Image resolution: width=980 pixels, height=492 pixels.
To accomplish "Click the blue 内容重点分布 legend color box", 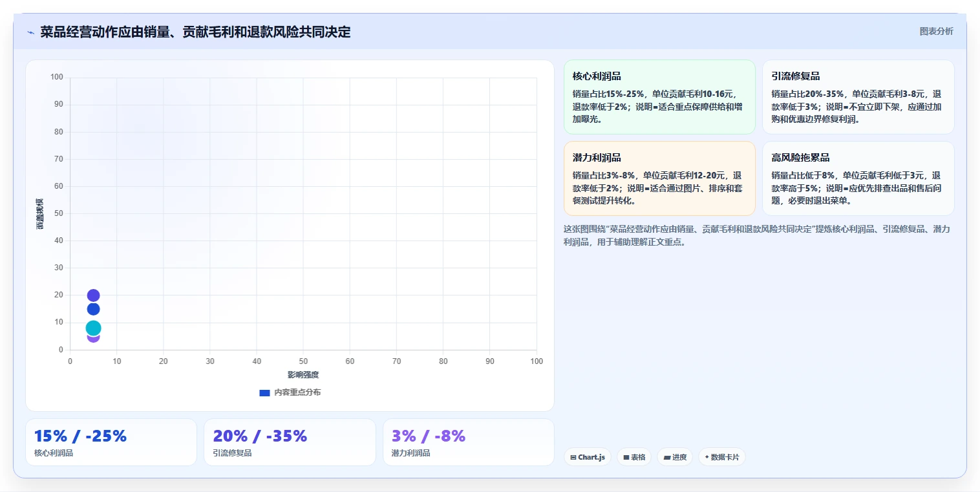I will (x=264, y=392).
